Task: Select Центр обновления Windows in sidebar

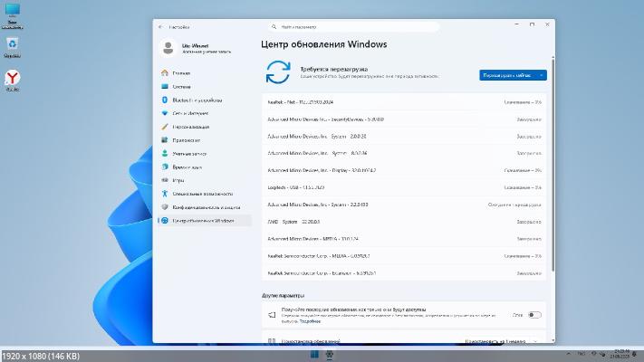Action: pos(201,220)
